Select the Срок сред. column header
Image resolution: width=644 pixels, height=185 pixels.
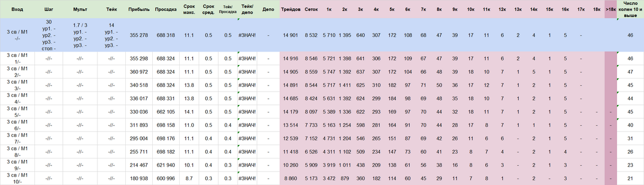tap(208, 9)
